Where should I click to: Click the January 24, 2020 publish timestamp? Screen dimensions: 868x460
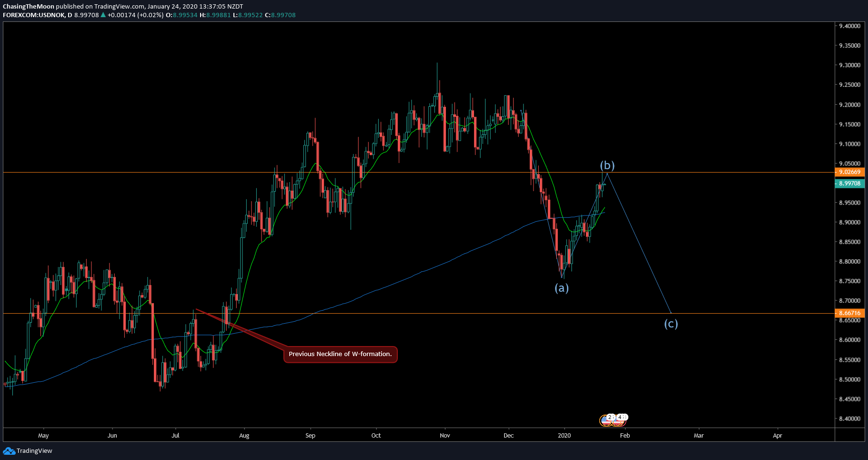pos(195,6)
